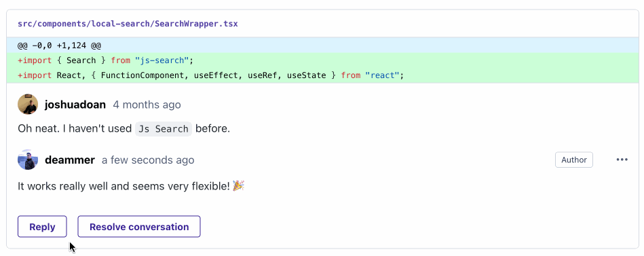Click deammer's profile avatar
Image resolution: width=644 pixels, height=256 pixels.
[28, 160]
